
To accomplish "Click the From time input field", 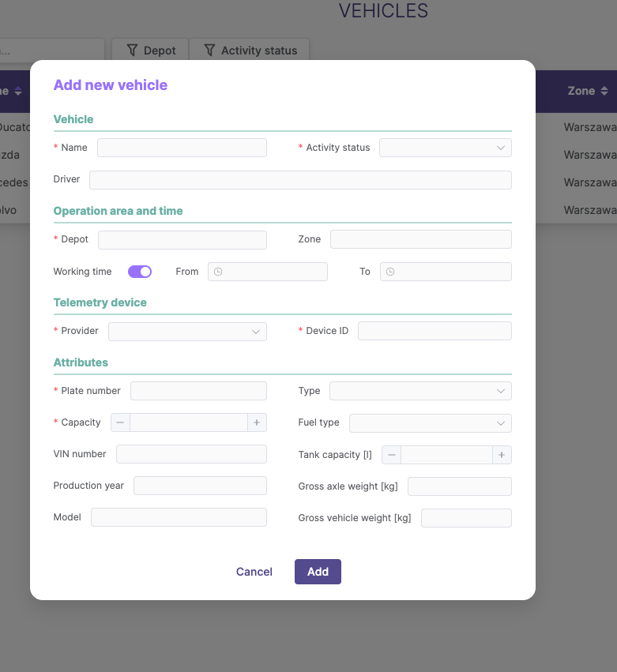I will [x=268, y=272].
